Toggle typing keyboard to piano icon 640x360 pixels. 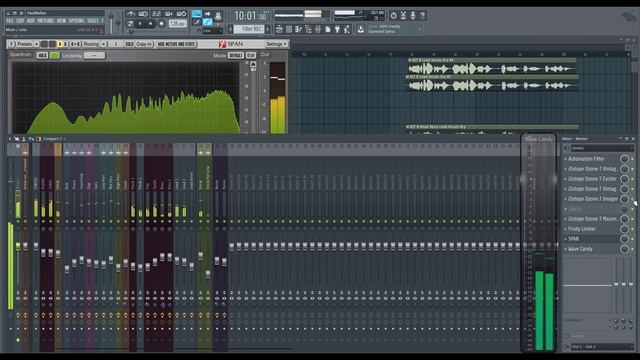coord(196,14)
